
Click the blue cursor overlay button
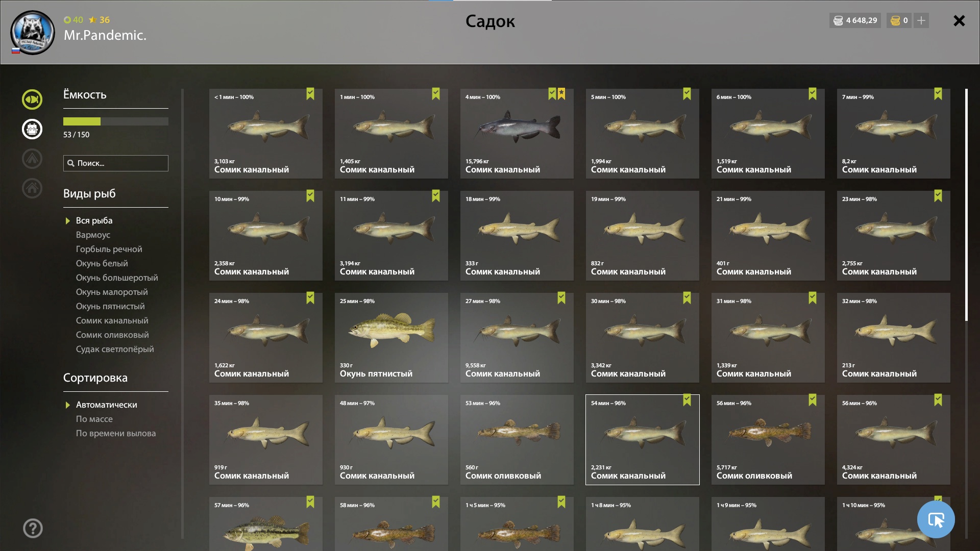tap(936, 519)
